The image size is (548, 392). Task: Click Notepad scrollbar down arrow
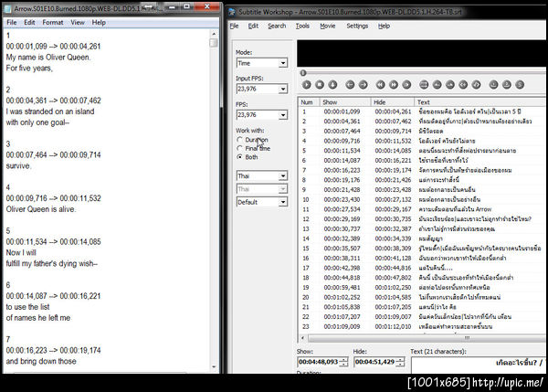214,366
